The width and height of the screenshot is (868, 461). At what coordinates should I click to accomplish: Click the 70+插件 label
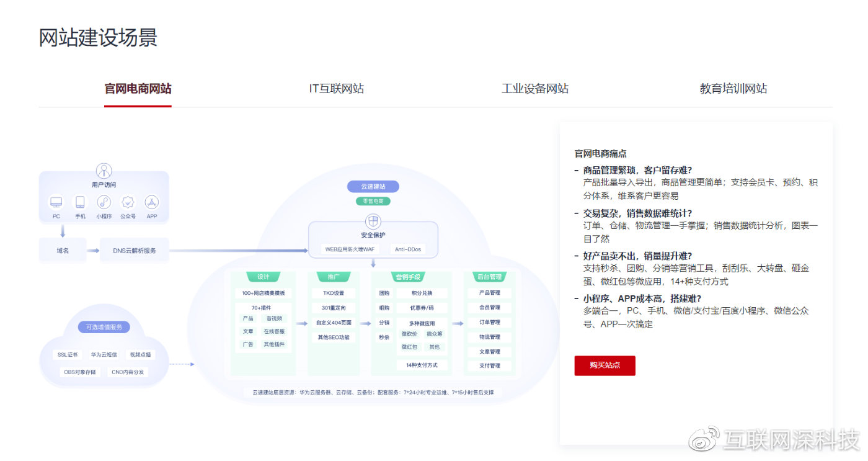coord(261,307)
